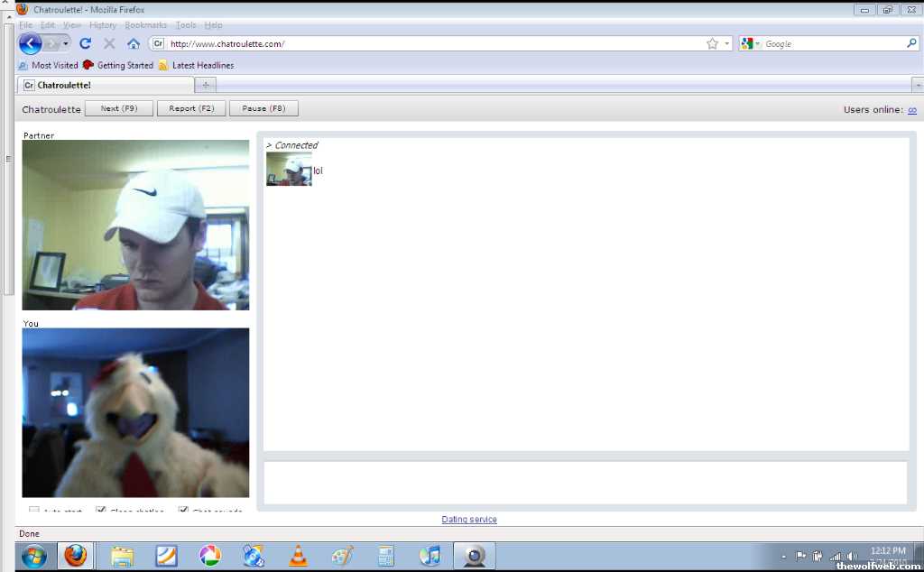Open the Tools menu

(186, 25)
